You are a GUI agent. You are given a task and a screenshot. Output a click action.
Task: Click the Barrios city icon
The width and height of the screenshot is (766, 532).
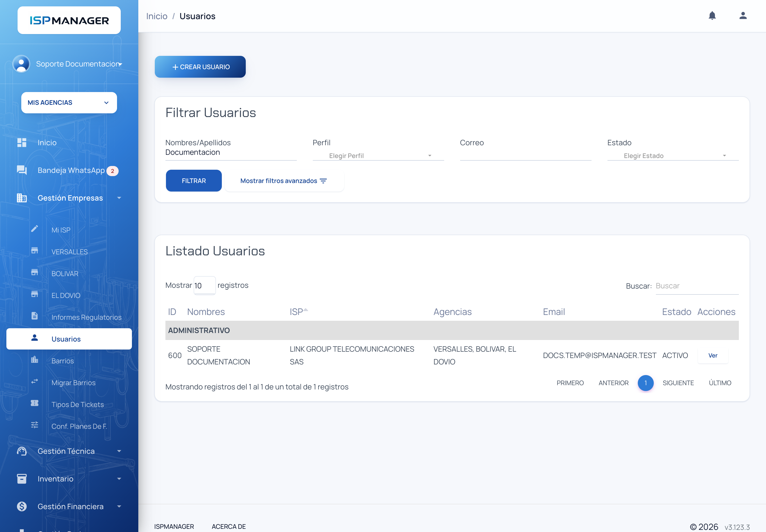tap(34, 360)
